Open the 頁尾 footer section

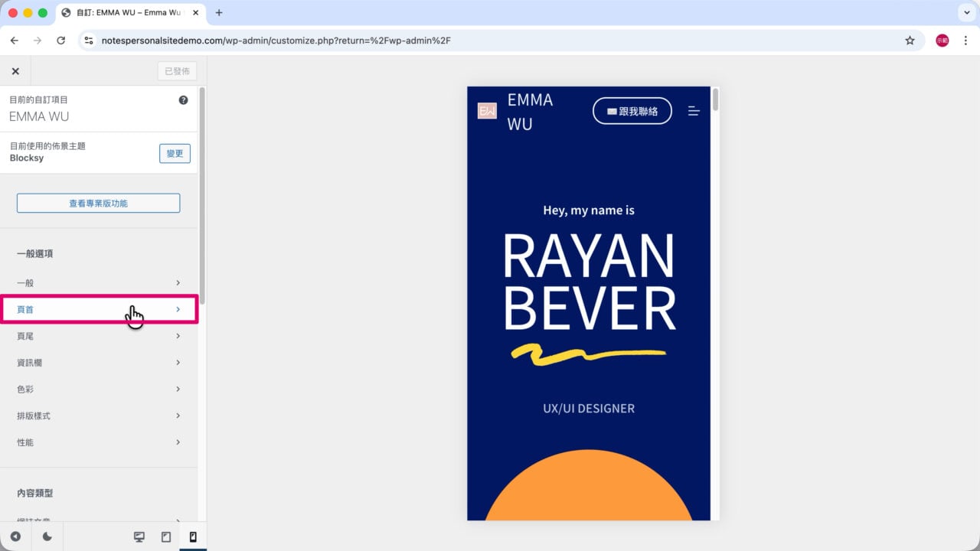point(99,336)
